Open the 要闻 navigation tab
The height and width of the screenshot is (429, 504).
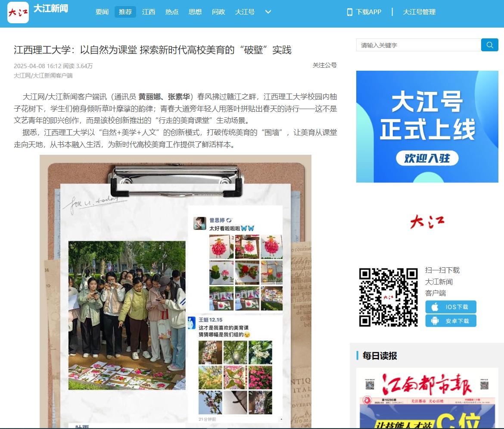tap(102, 12)
